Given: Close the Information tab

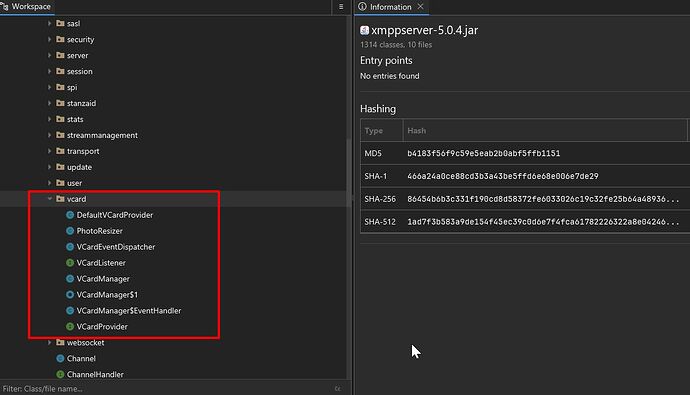Looking at the screenshot, I should point(420,7).
